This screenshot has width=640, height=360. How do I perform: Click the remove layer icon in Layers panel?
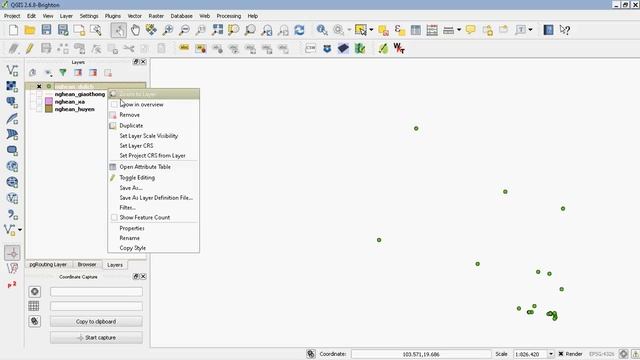coord(108,73)
